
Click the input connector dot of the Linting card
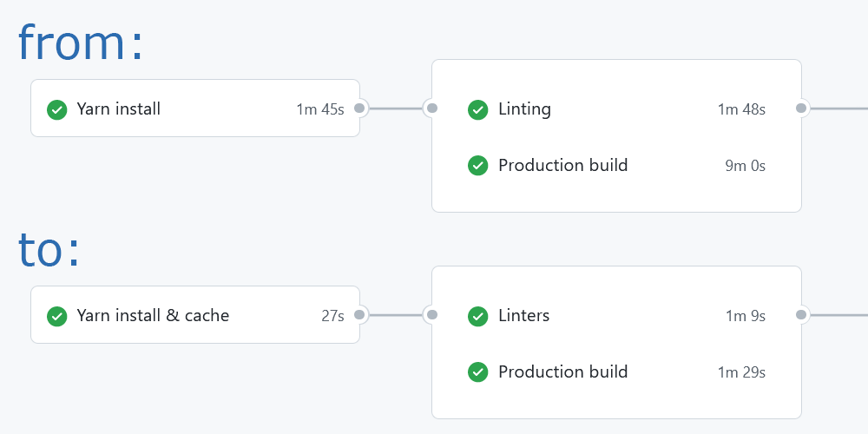[432, 108]
